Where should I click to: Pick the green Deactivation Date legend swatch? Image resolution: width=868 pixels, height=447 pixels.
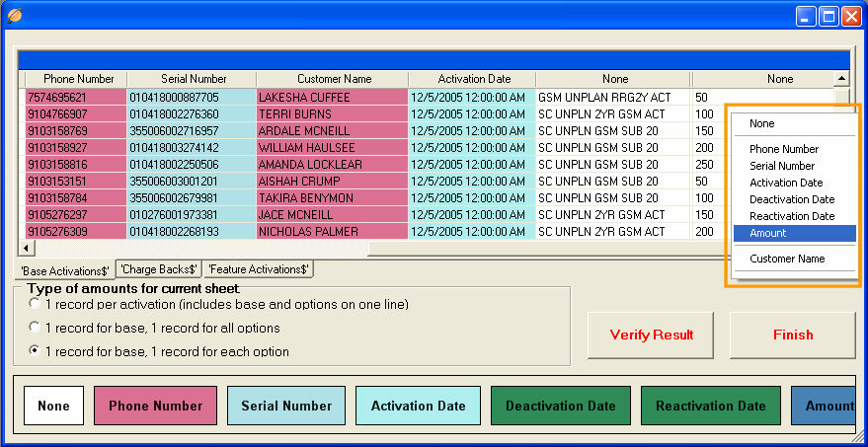tap(560, 406)
